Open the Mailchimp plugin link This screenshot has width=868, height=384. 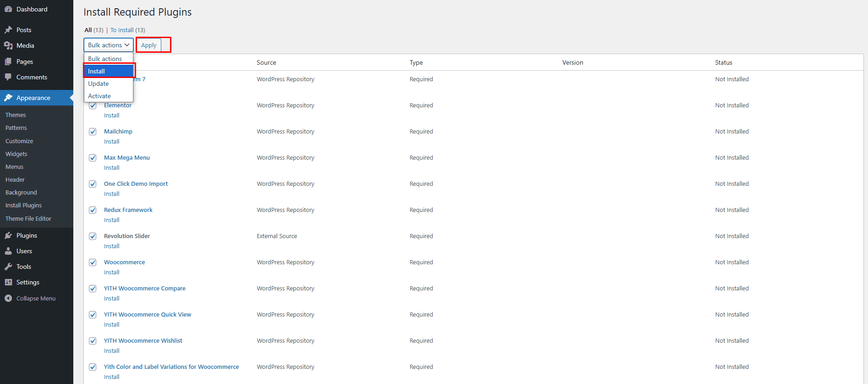118,131
